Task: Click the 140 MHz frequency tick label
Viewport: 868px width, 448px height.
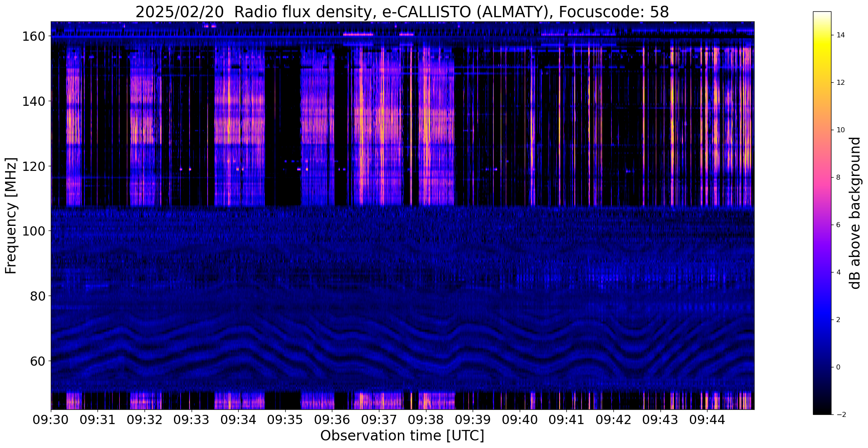Action: click(x=34, y=102)
